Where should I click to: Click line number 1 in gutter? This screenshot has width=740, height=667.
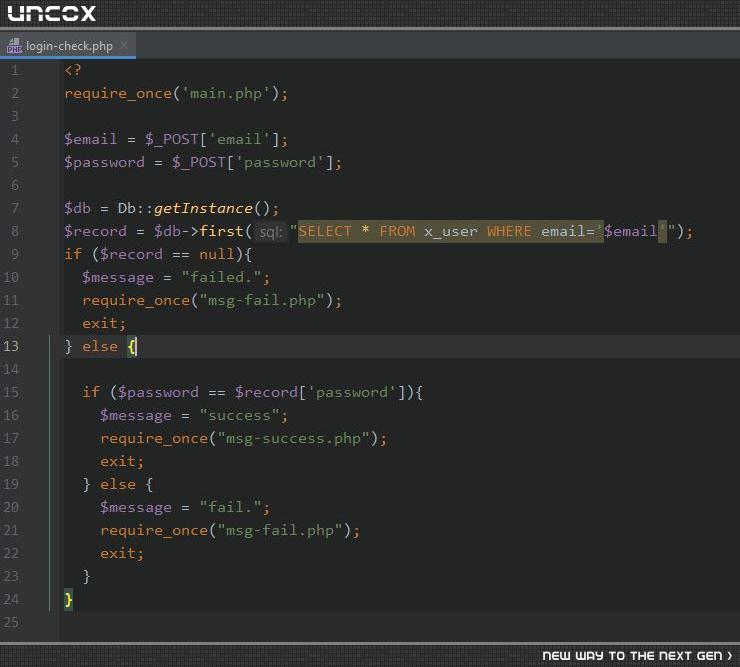(15, 70)
